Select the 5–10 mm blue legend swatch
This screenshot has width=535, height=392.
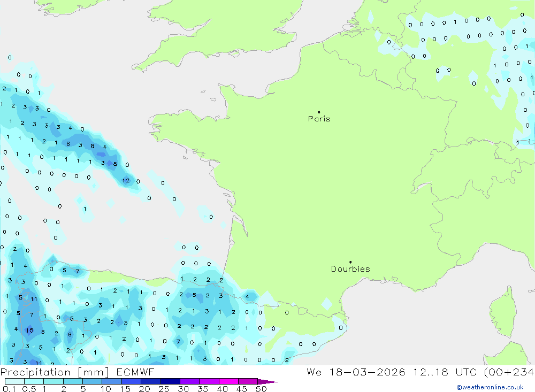(92, 381)
